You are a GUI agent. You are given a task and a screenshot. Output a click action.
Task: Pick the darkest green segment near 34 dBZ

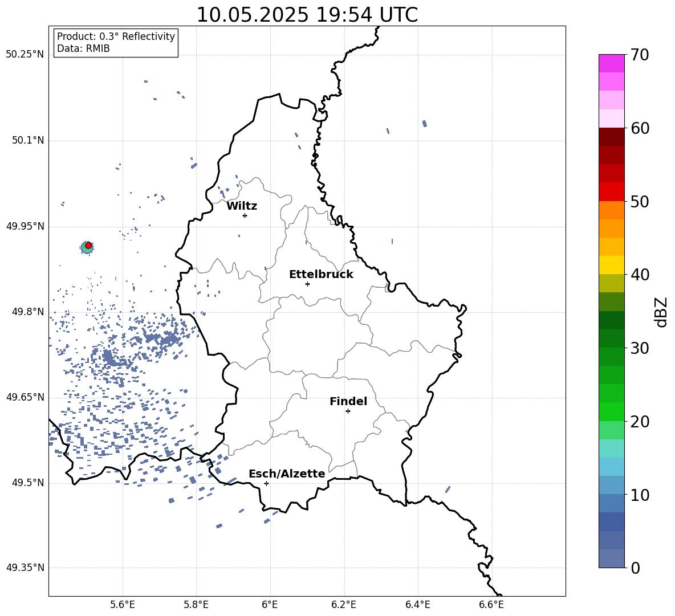pos(612,320)
